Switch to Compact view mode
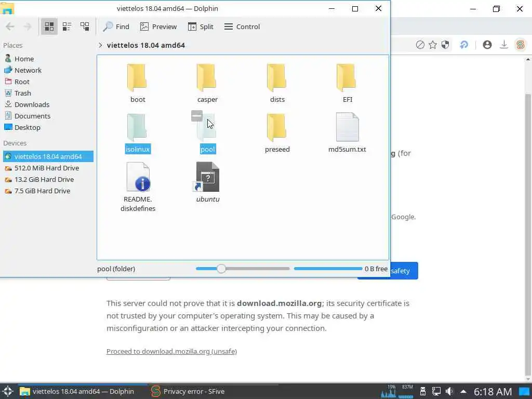Viewport: 532px width, 399px height. point(67,26)
